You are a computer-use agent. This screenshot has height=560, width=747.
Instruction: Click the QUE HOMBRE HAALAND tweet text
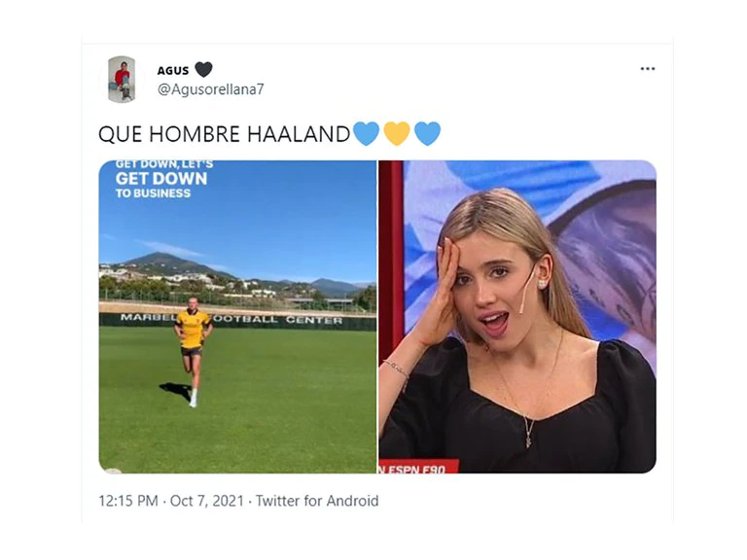point(225,134)
